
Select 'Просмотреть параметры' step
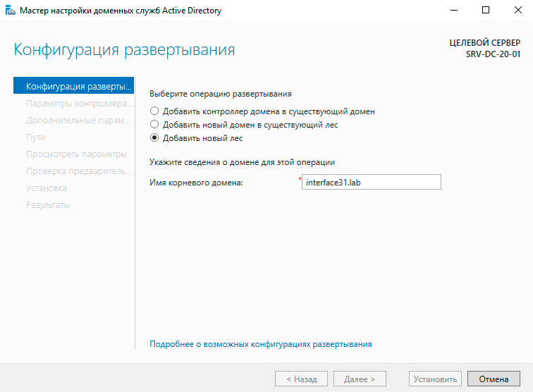76,154
